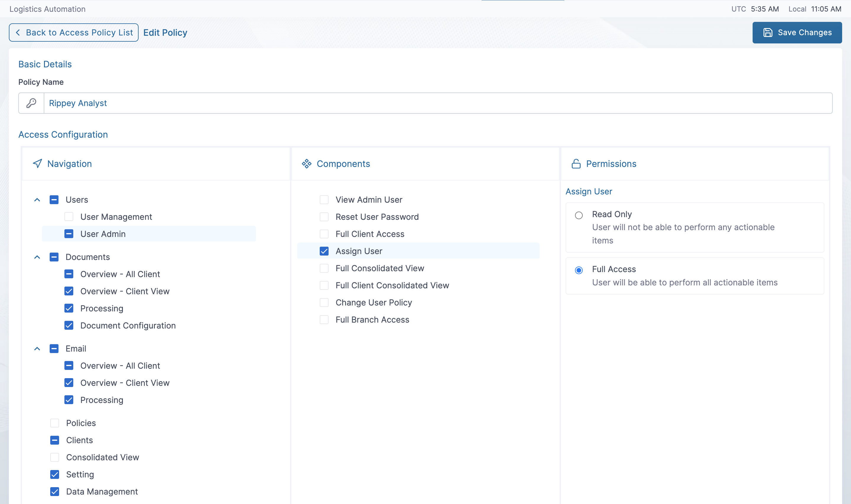Click the Permissions padlock icon
This screenshot has width=851, height=504.
pos(576,164)
